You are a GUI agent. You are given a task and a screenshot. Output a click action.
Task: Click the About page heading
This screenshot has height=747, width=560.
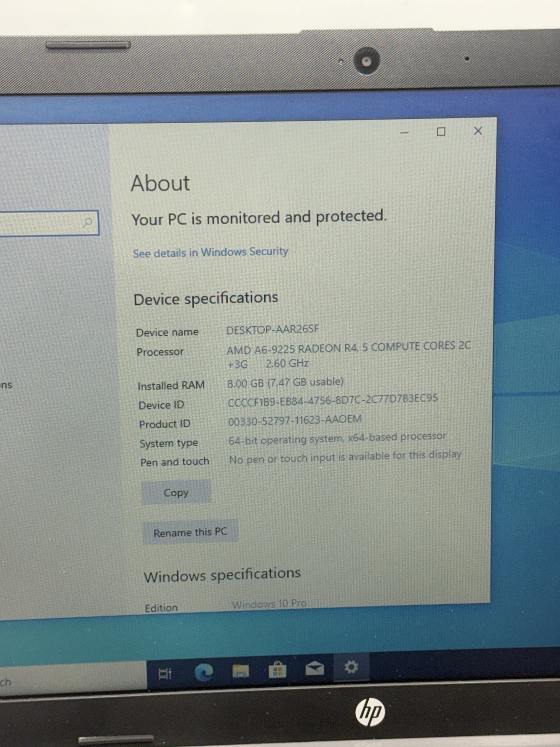pyautogui.click(x=160, y=183)
